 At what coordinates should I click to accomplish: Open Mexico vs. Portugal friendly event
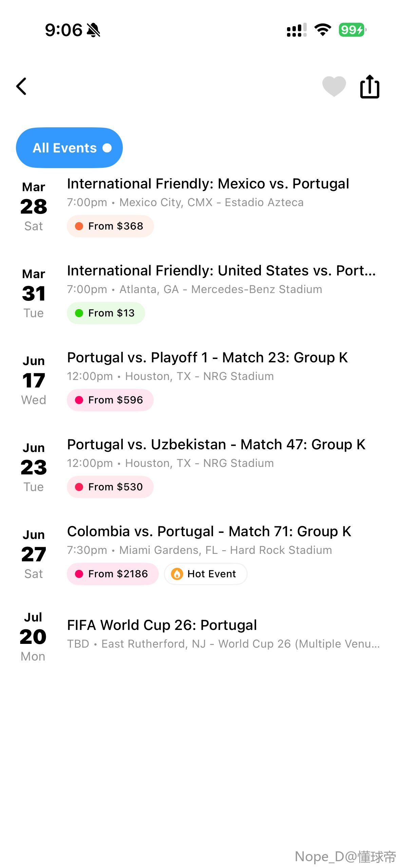click(x=208, y=184)
